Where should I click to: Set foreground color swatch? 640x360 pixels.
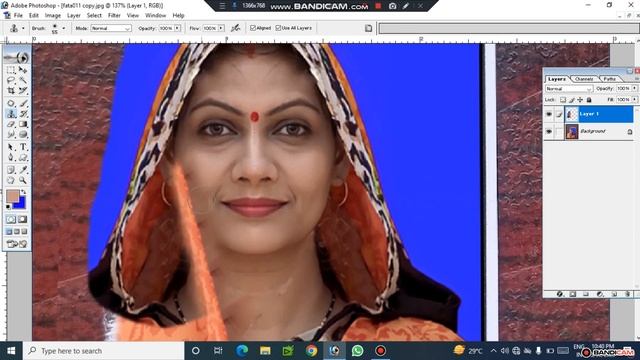pos(13,196)
